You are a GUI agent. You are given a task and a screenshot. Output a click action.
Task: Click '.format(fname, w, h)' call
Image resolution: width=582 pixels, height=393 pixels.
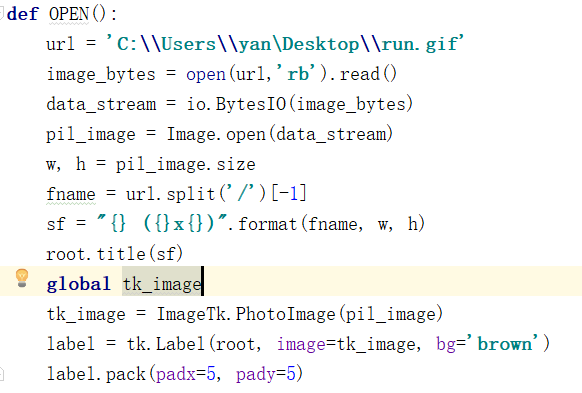pos(326,224)
